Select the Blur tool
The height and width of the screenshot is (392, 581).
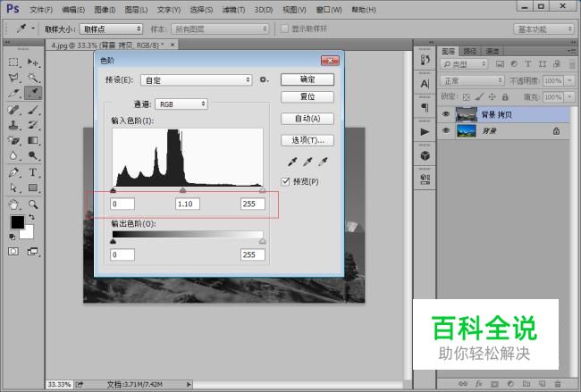pyautogui.click(x=13, y=155)
